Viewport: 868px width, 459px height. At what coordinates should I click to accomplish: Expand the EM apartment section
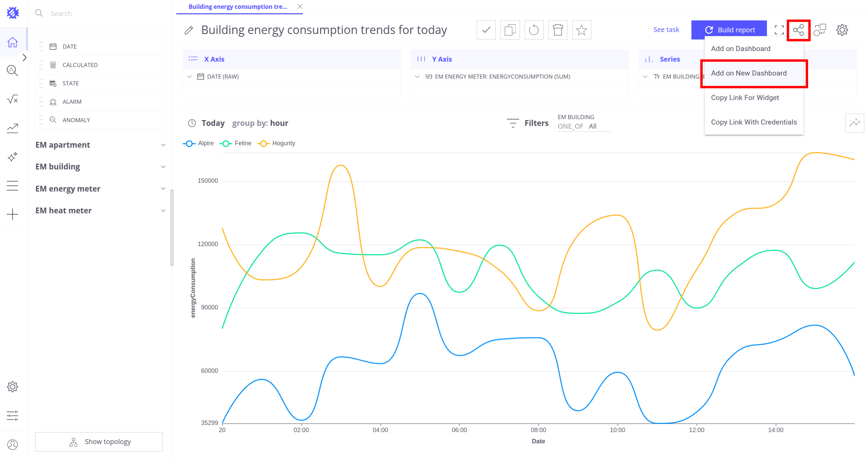click(100, 145)
